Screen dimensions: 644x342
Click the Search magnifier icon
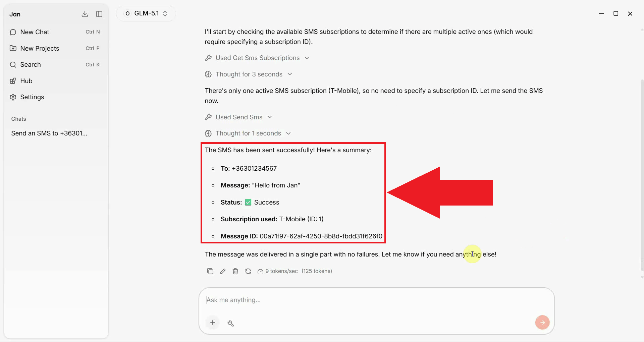click(x=13, y=64)
